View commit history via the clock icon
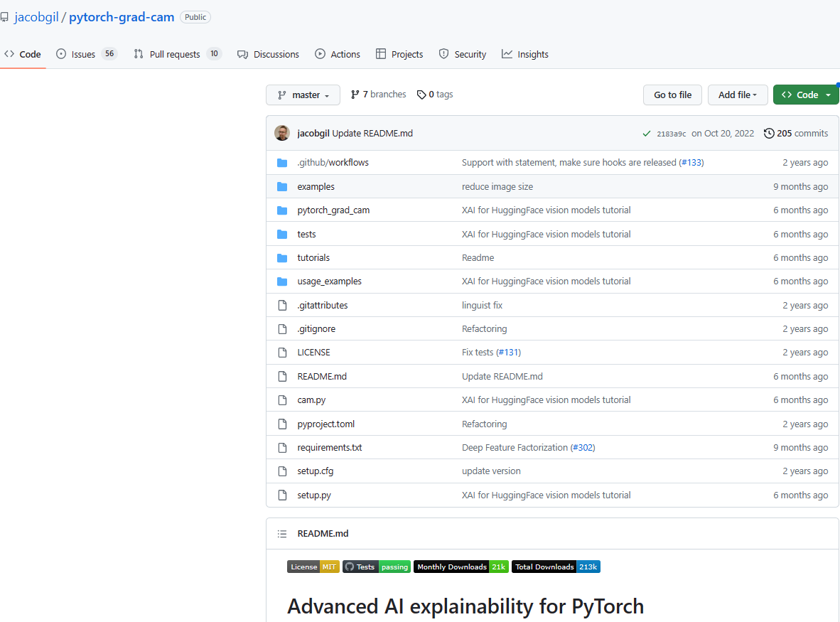This screenshot has height=622, width=840. pos(768,133)
